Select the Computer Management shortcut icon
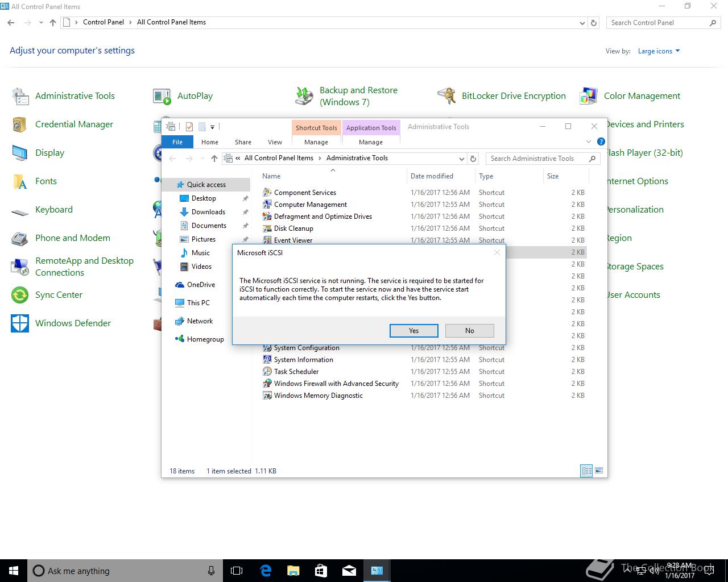 coord(267,205)
